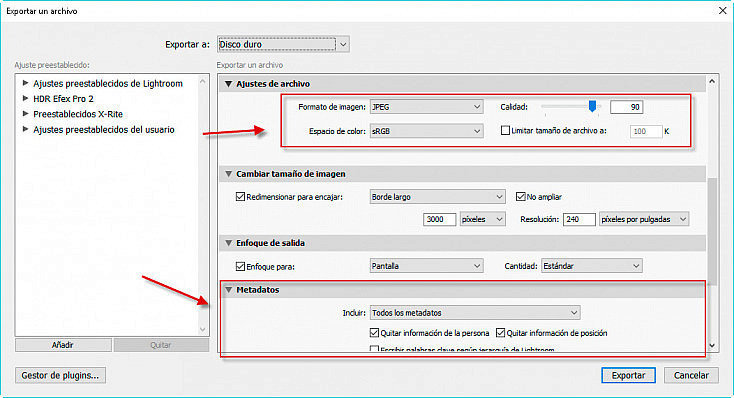The width and height of the screenshot is (734, 398).
Task: Expand Preestablecidos X-Rite preset group
Action: pyautogui.click(x=25, y=114)
